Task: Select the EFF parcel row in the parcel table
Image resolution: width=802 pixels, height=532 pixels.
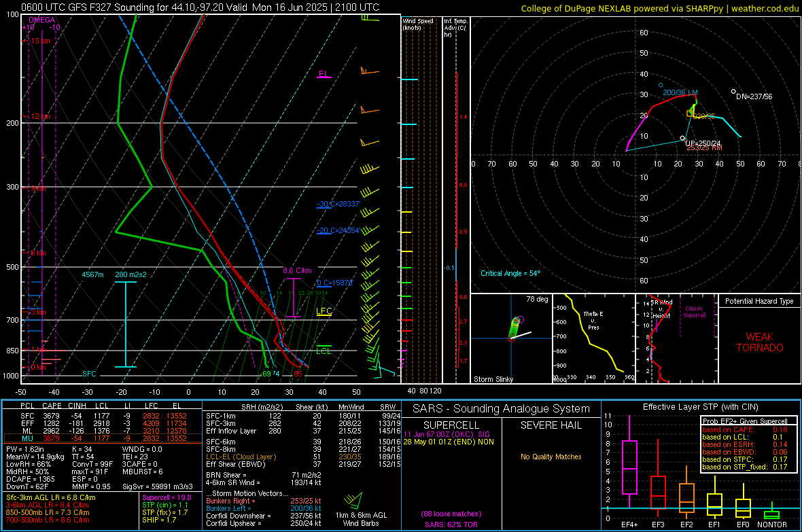Action: (x=103, y=423)
